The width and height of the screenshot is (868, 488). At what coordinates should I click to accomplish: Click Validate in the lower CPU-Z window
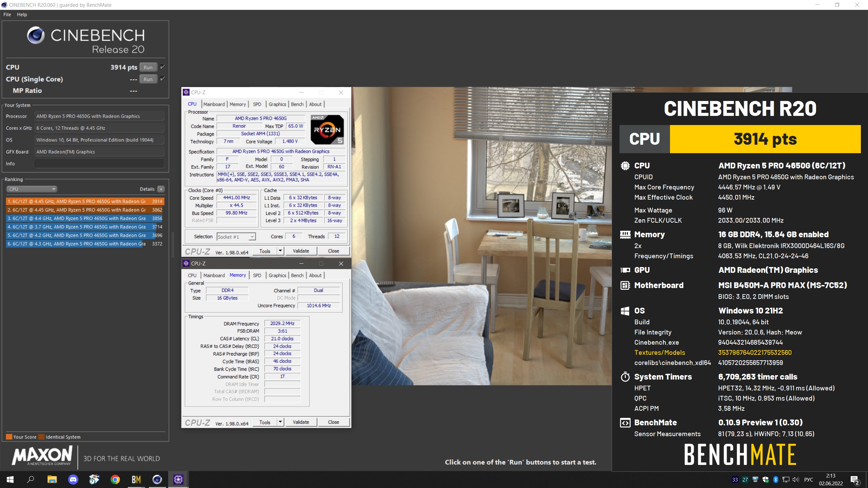301,422
